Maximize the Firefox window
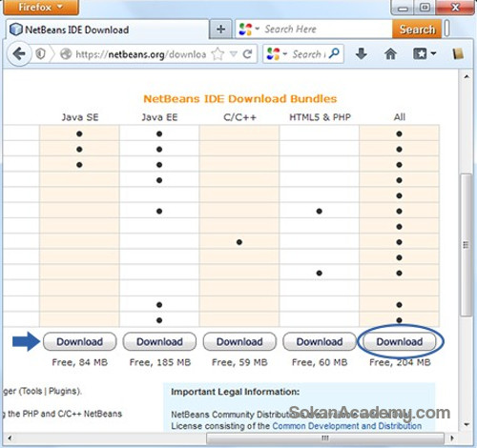The height and width of the screenshot is (448, 477). coord(425,8)
